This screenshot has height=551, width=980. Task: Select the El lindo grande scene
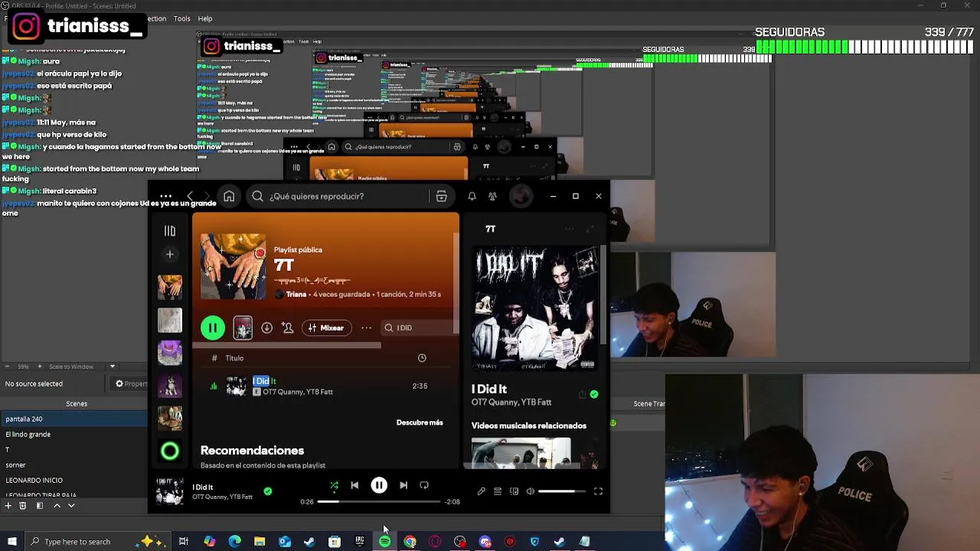[x=73, y=434]
